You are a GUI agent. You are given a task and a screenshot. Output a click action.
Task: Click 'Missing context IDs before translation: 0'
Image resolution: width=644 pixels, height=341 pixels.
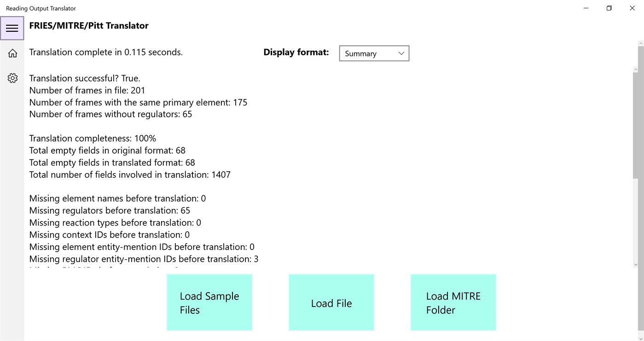109,235
